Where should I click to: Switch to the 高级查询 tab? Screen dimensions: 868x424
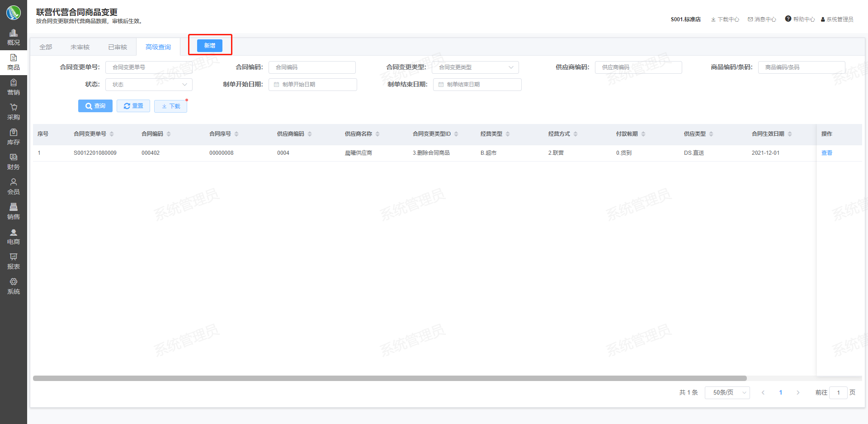point(158,47)
